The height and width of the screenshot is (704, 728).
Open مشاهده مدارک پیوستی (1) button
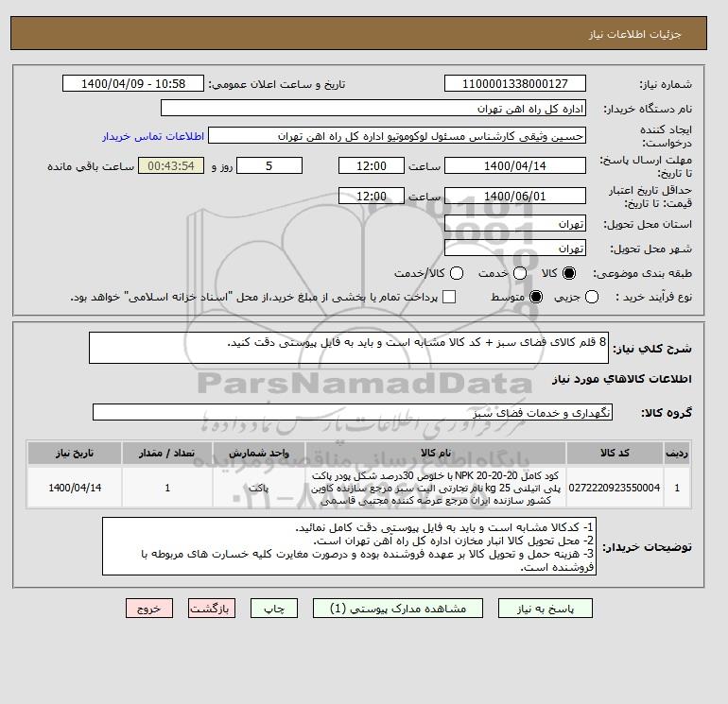(398, 608)
